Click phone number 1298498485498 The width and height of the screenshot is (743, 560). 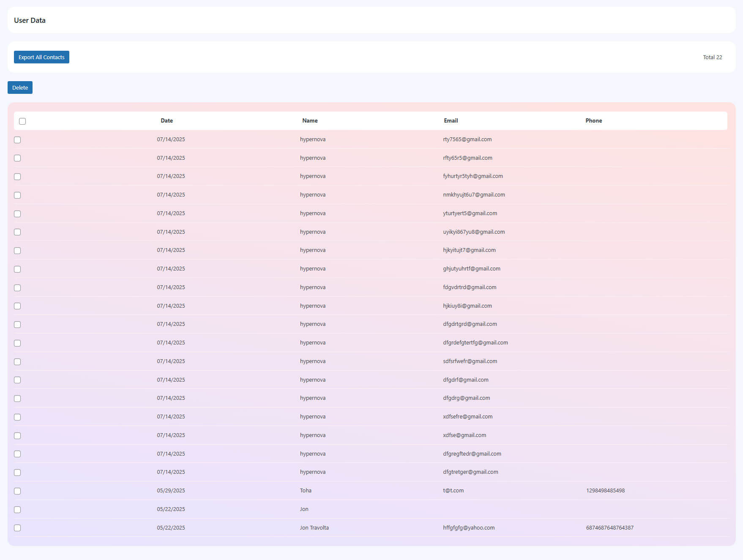(605, 491)
